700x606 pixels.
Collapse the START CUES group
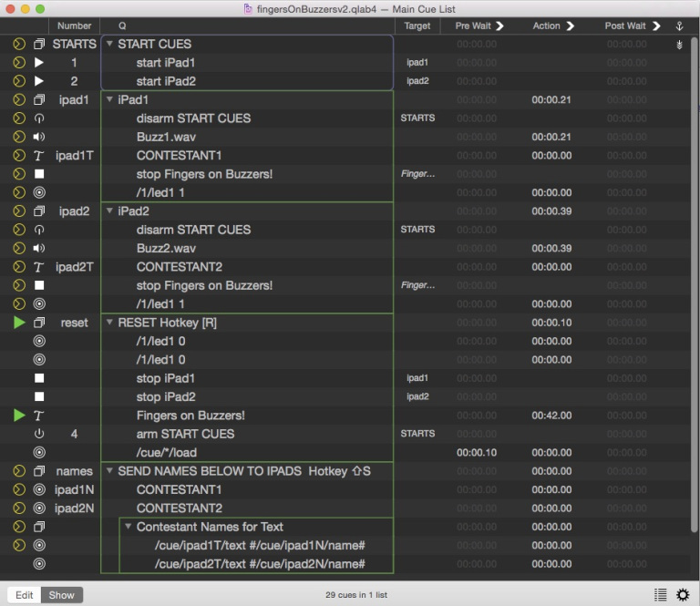click(x=110, y=44)
